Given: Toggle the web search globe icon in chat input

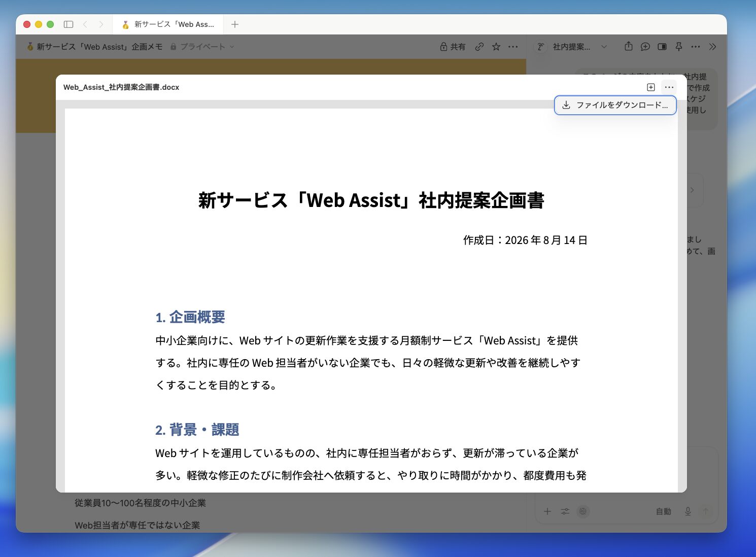Looking at the screenshot, I should [x=583, y=511].
